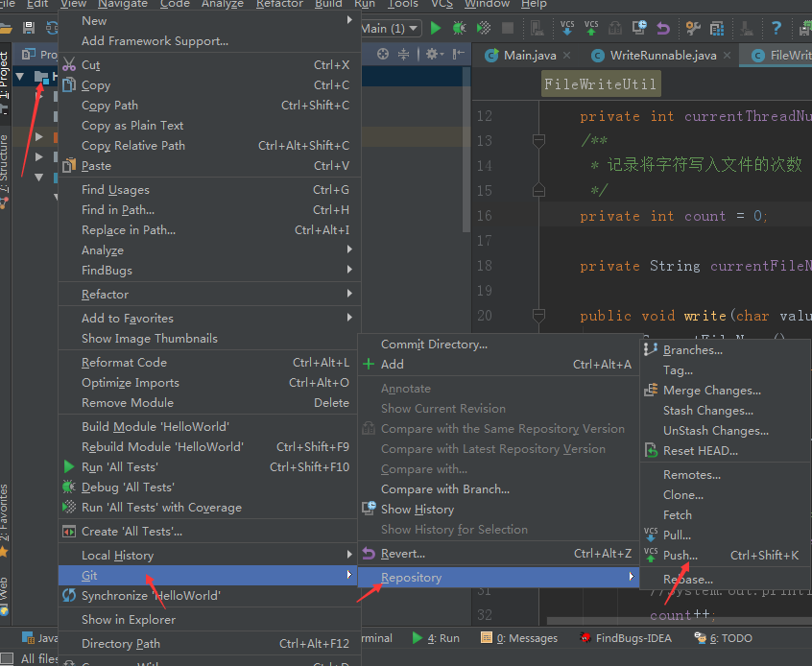Viewport: 812px width, 666px height.
Task: Click the editor horizontal scrollbar
Action: [679, 621]
